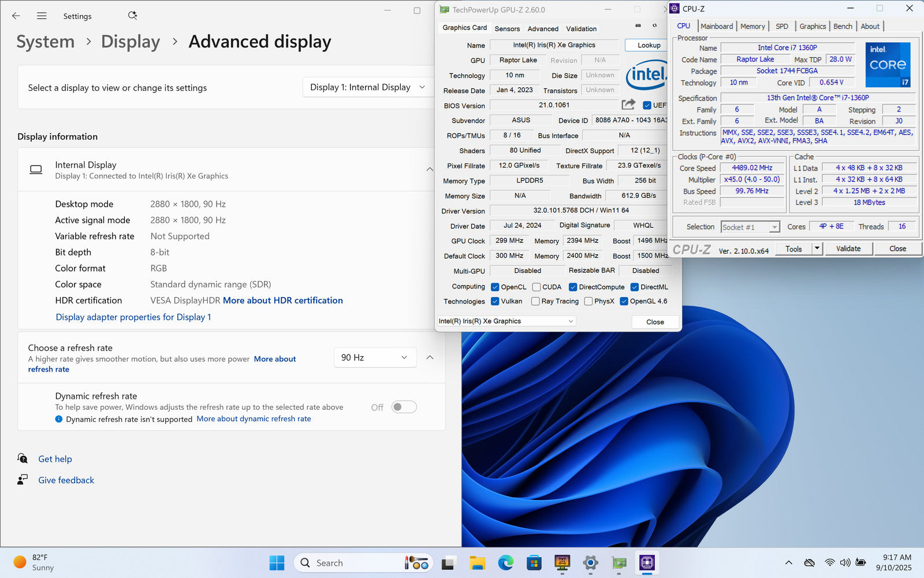Open the 90 Hz refresh rate dropdown
924x578 pixels.
[375, 358]
